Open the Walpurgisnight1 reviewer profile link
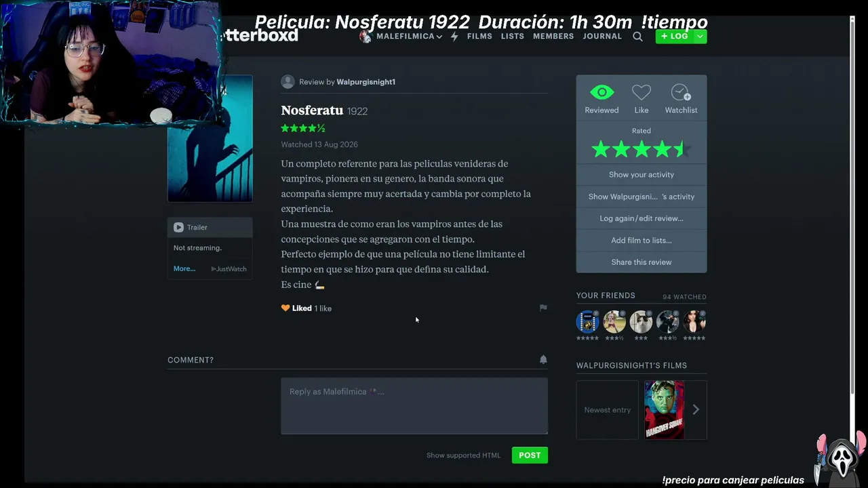868x488 pixels. click(366, 82)
